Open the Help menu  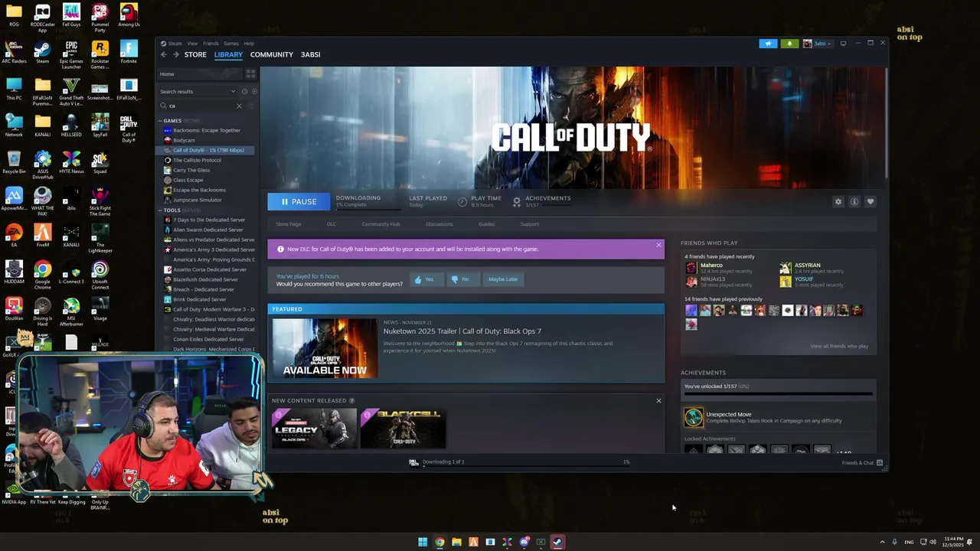pos(249,44)
